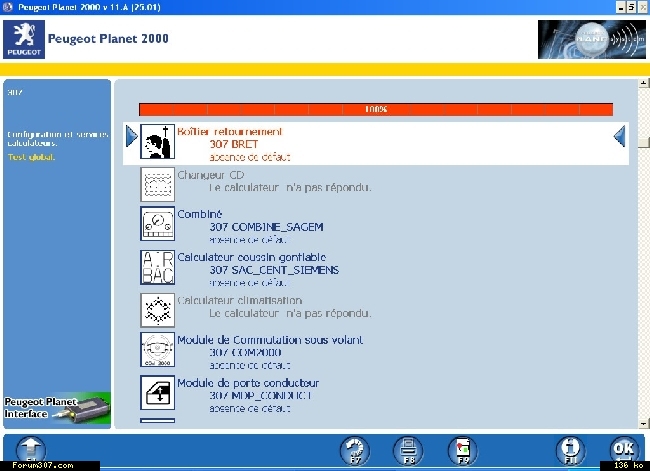Screen dimensions: 650x471
Task: Click '307 MDP_CONDUCT' text
Action: point(260,396)
